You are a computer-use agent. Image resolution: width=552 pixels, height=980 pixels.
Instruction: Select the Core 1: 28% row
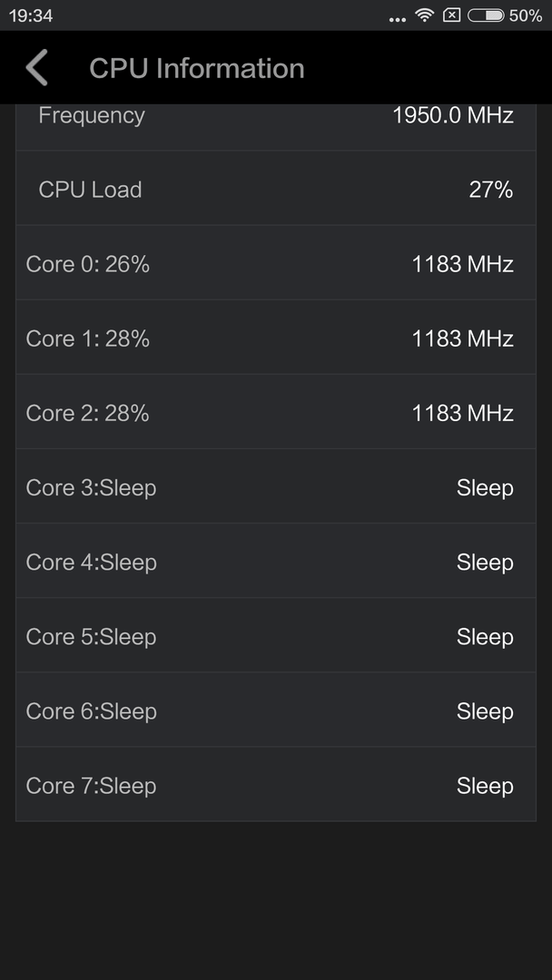tap(276, 337)
